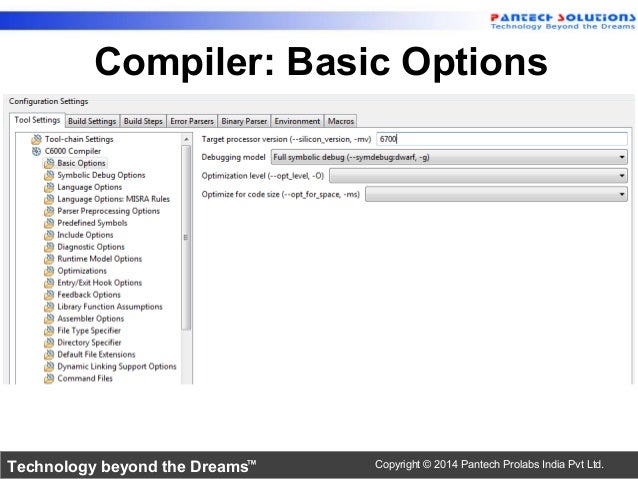Open the Optimize for code size dropdown
The image size is (638, 479).
[496, 194]
